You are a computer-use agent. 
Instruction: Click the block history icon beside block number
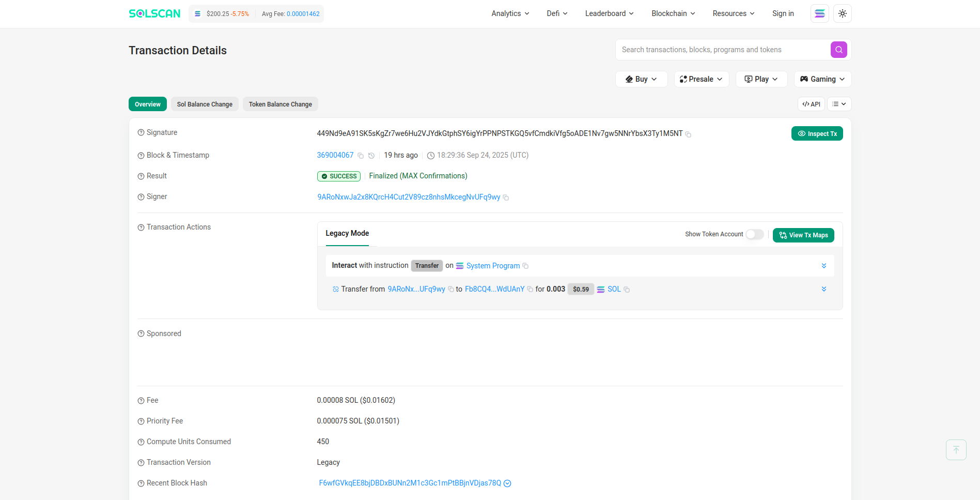coord(371,156)
